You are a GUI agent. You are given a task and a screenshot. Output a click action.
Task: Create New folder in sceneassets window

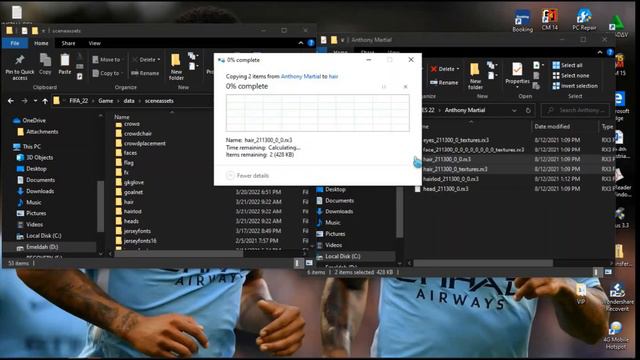176,67
